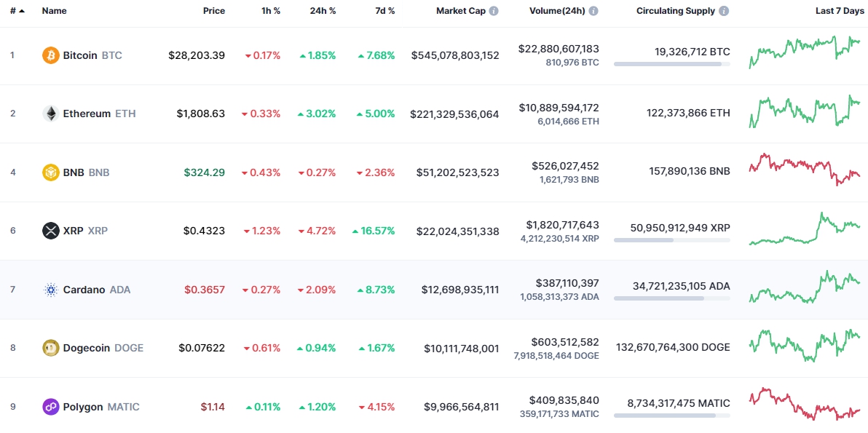This screenshot has width=868, height=433.
Task: Click Cardano 24h change 2.09%
Action: pos(317,290)
